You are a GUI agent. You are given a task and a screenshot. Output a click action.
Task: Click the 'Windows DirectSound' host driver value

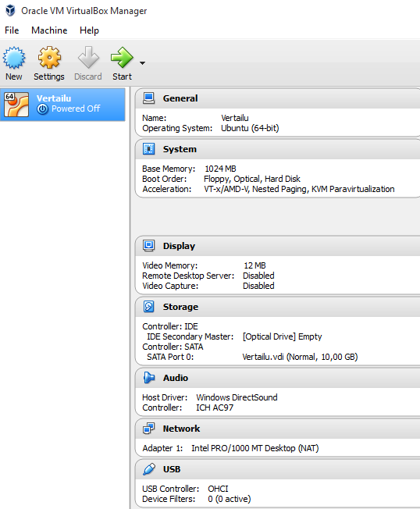click(237, 397)
